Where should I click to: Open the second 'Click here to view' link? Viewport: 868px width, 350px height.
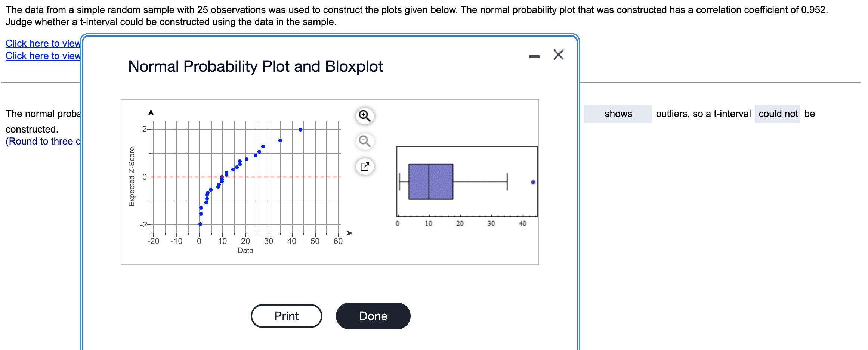(41, 55)
